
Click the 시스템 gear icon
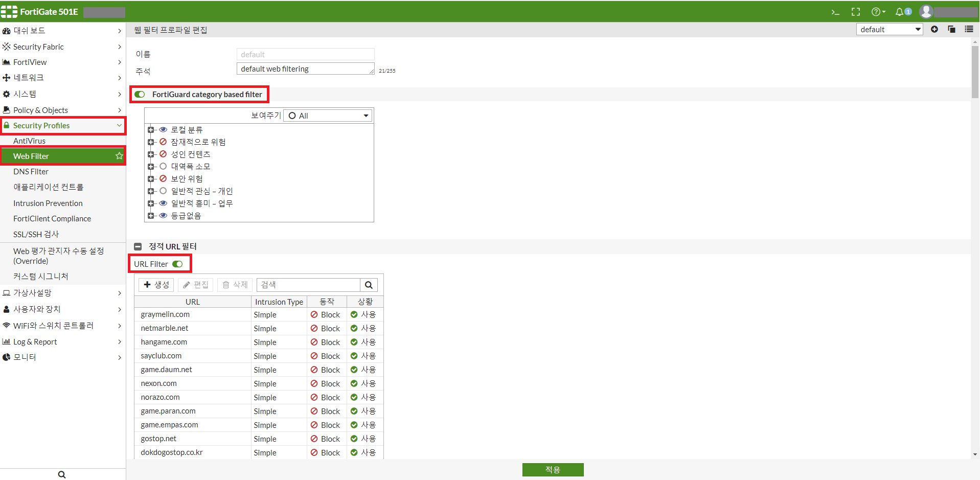pos(7,94)
